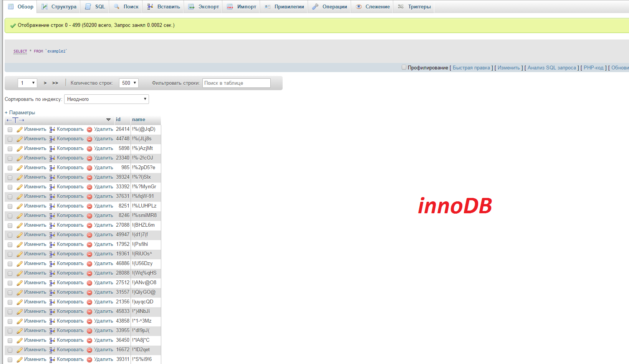Check the checkbox for row 44748
Screen dimensions: 629x364
[x=10, y=139]
